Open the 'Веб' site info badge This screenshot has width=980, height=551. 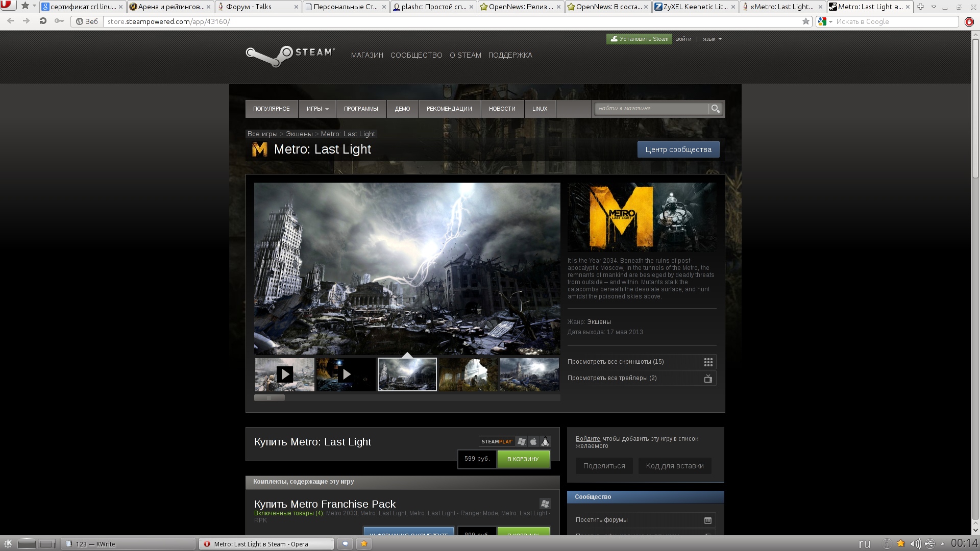(87, 21)
